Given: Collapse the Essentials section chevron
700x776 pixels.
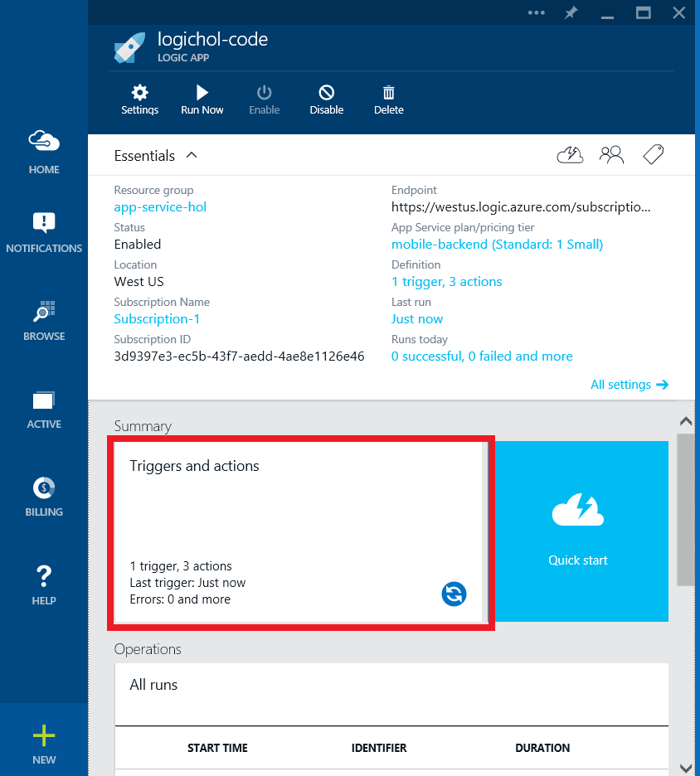Looking at the screenshot, I should pyautogui.click(x=192, y=155).
